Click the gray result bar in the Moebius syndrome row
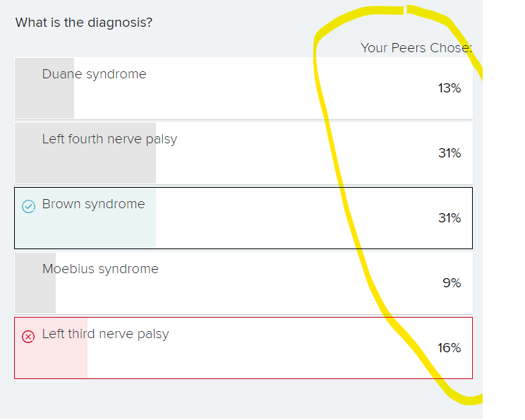This screenshot has width=525, height=420. [x=35, y=295]
